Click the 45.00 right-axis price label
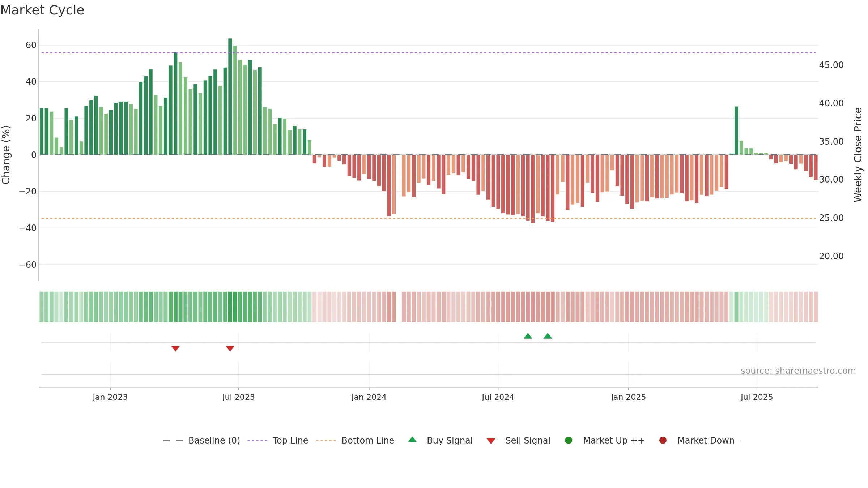 pyautogui.click(x=831, y=65)
